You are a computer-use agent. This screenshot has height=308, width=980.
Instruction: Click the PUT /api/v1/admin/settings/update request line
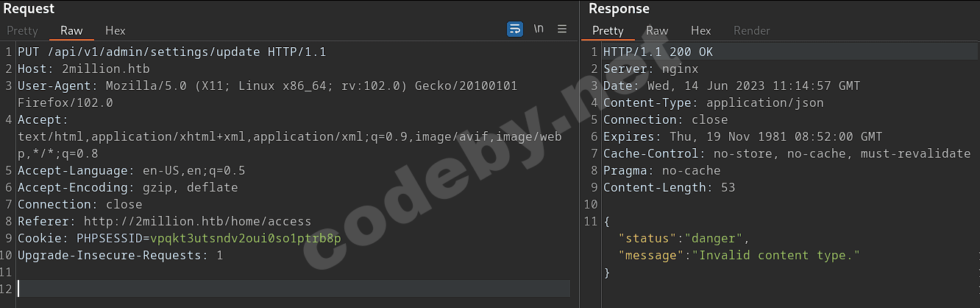pyautogui.click(x=171, y=52)
